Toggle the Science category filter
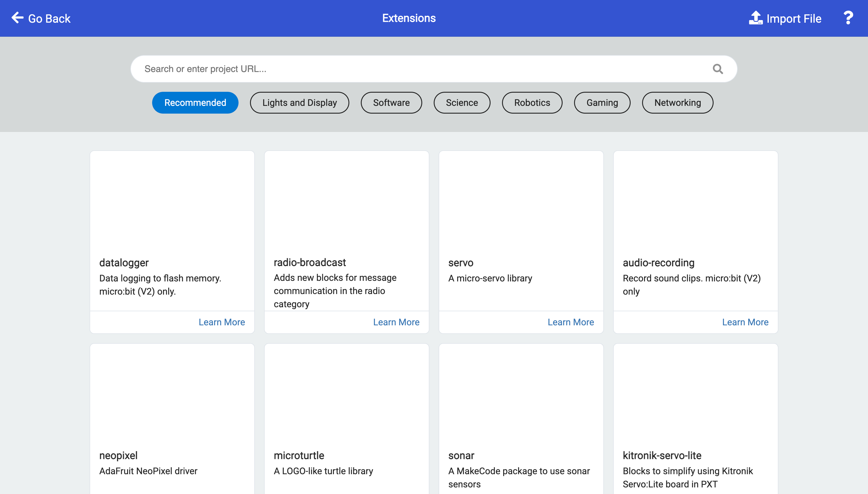The width and height of the screenshot is (868, 494). pos(462,102)
